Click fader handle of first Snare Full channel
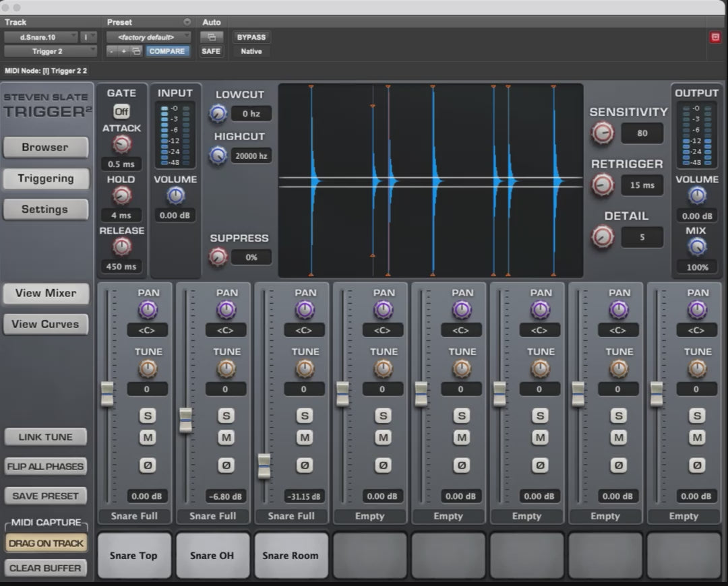This screenshot has width=728, height=586. pyautogui.click(x=107, y=394)
